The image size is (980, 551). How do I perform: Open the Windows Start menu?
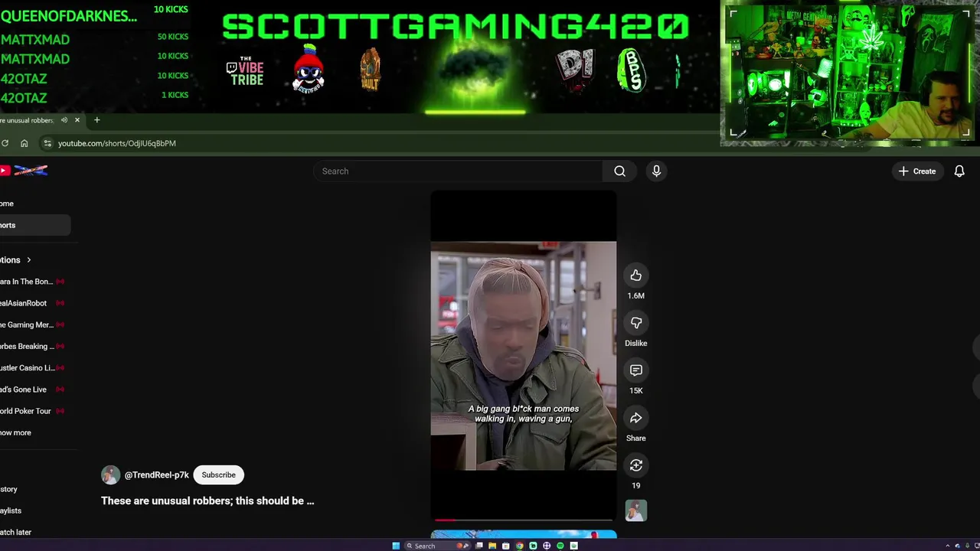tap(396, 546)
